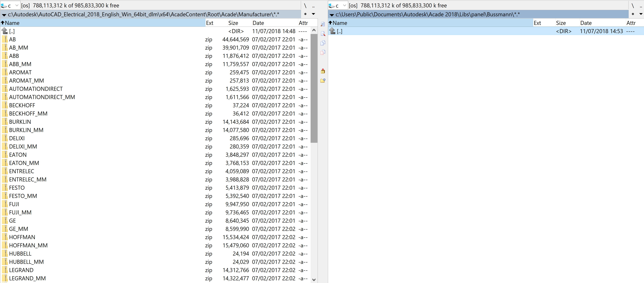Open the file viewer (magnifier) tool icon
Screen dimensions: 644x283
click(323, 24)
